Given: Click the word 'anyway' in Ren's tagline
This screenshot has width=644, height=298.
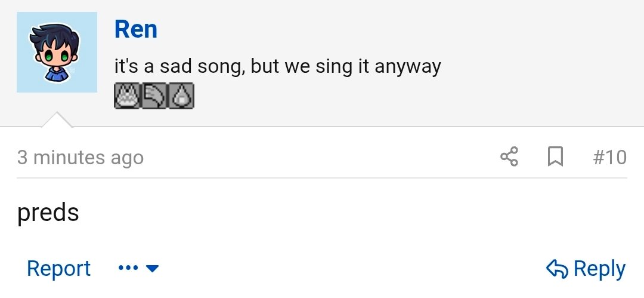Looking at the screenshot, I should [x=408, y=67].
